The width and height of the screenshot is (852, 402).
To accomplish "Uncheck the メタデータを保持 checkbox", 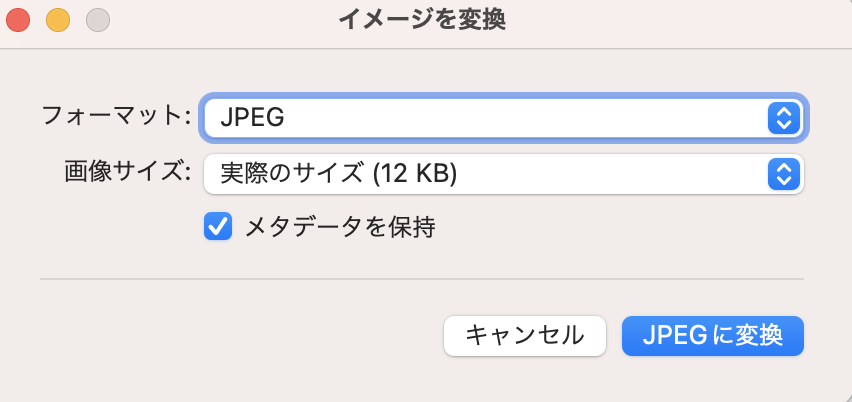I will pyautogui.click(x=218, y=227).
